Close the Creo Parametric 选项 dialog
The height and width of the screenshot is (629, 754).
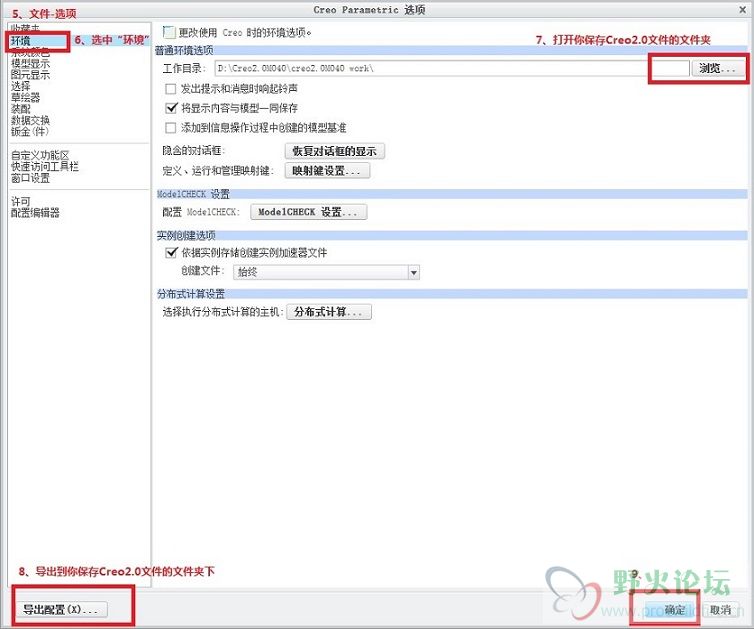[742, 9]
